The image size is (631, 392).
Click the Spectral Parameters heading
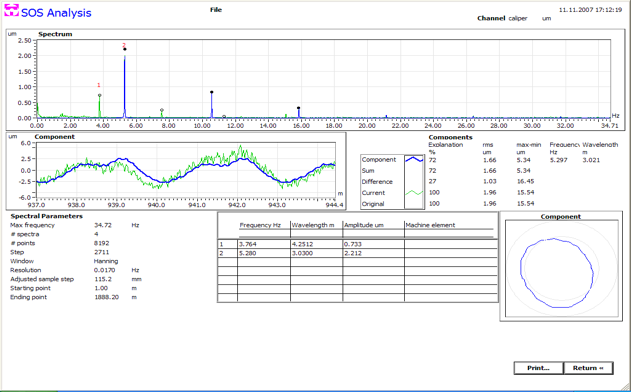tap(47, 216)
